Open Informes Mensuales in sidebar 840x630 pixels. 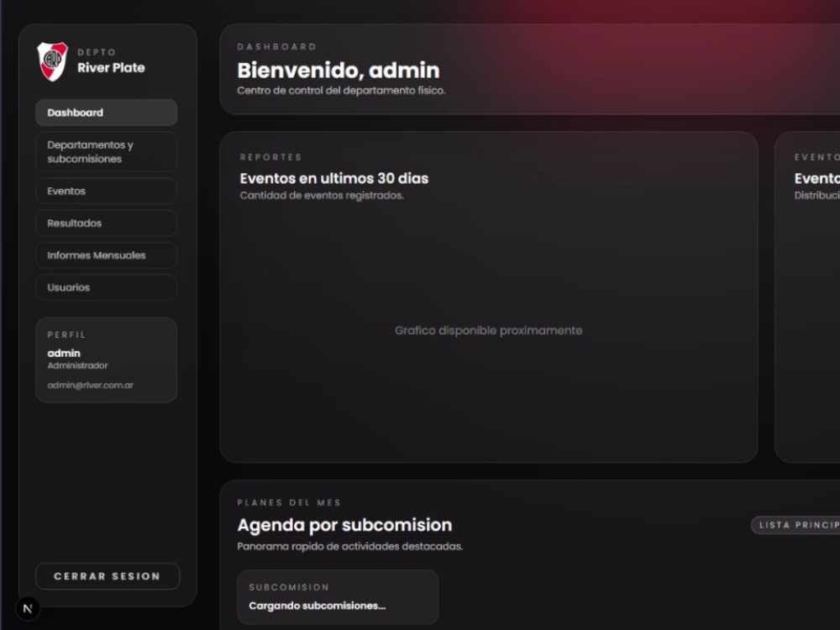106,255
